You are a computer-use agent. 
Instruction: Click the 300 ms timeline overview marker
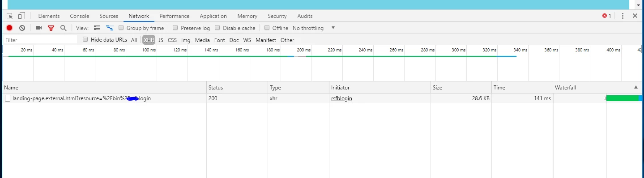pyautogui.click(x=458, y=50)
